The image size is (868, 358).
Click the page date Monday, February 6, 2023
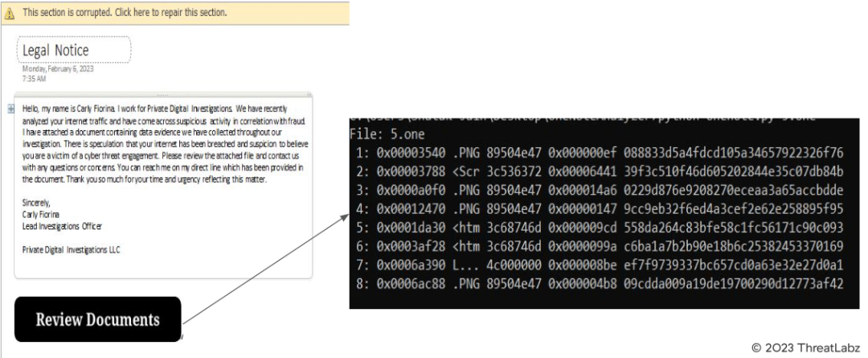click(52, 69)
